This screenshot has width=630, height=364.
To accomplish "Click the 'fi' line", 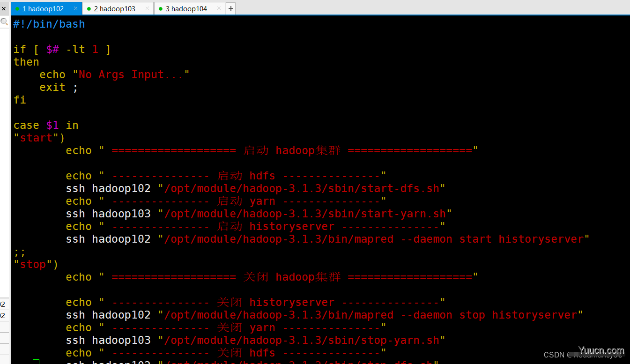I will 20,100.
